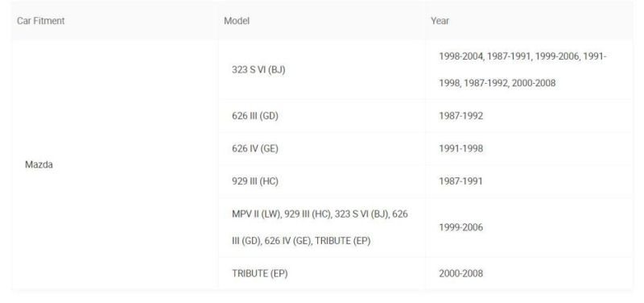Screen dimensions: 644x303
Task: Click the 1998-2004 text in first row
Action: [x=461, y=56]
